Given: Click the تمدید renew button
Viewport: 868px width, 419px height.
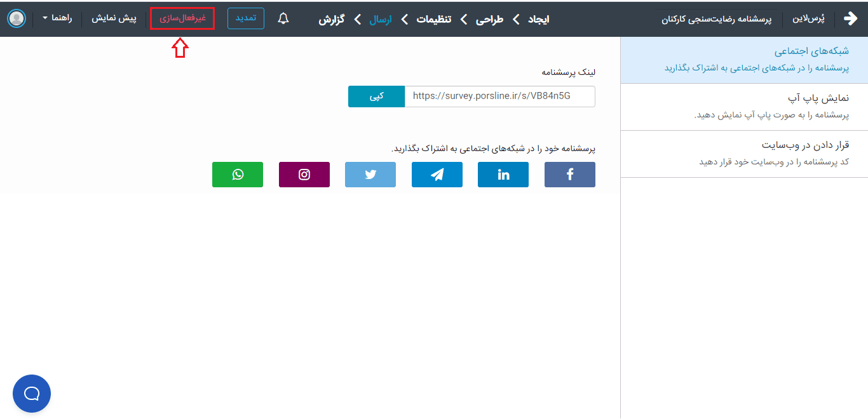Looking at the screenshot, I should point(245,18).
